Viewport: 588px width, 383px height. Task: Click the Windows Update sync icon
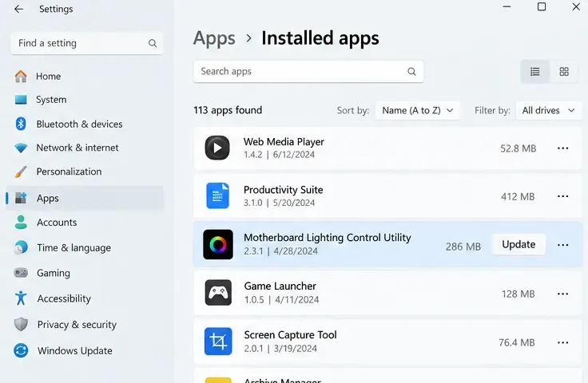tap(21, 350)
